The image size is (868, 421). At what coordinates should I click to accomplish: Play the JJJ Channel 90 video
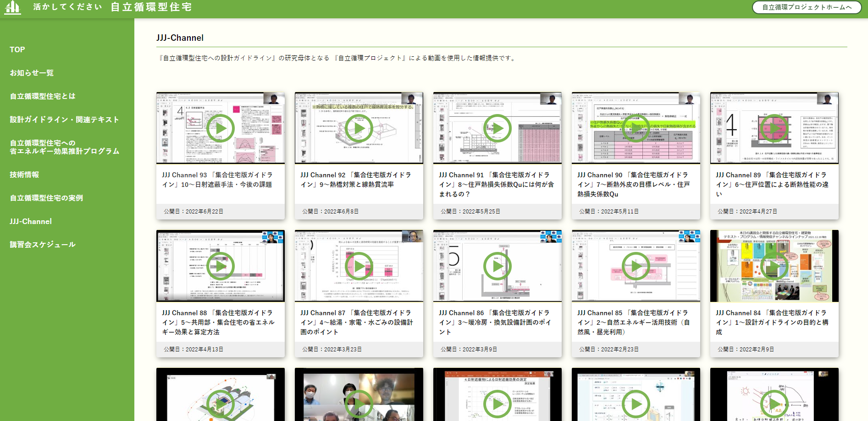pos(636,128)
